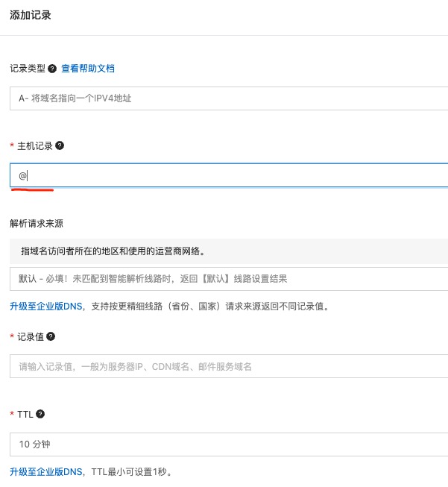Screen dimensions: 448x487
Task: Click the text TTL最小可设置1秒
Action: coord(132,472)
